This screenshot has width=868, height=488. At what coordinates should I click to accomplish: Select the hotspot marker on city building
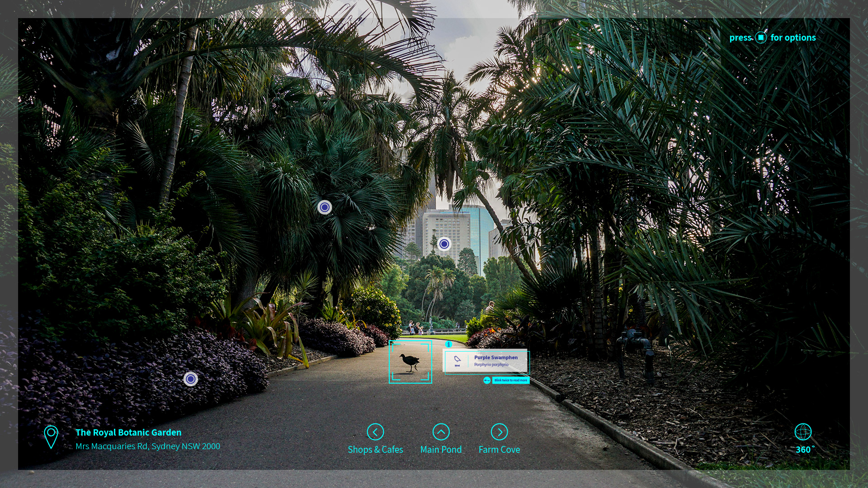444,244
